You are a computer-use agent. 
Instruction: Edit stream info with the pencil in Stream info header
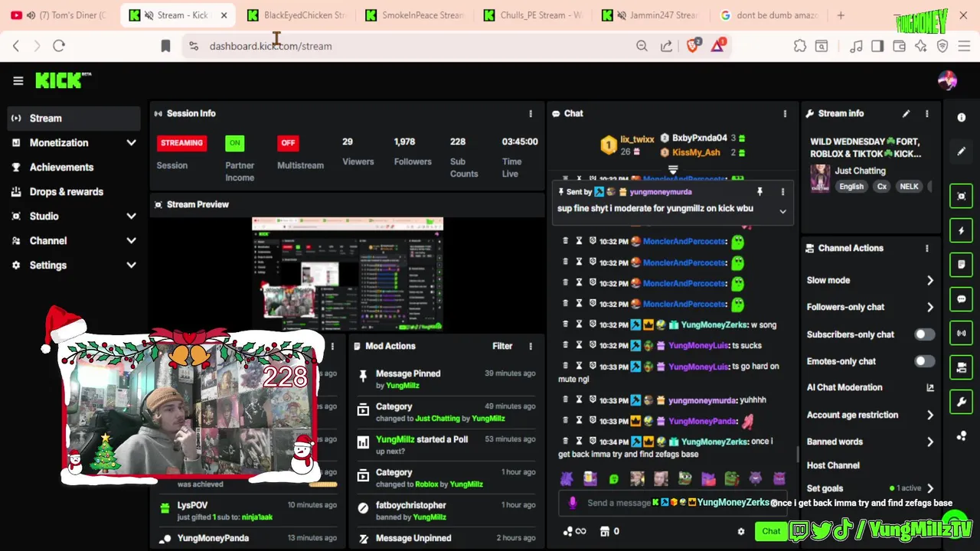click(906, 113)
